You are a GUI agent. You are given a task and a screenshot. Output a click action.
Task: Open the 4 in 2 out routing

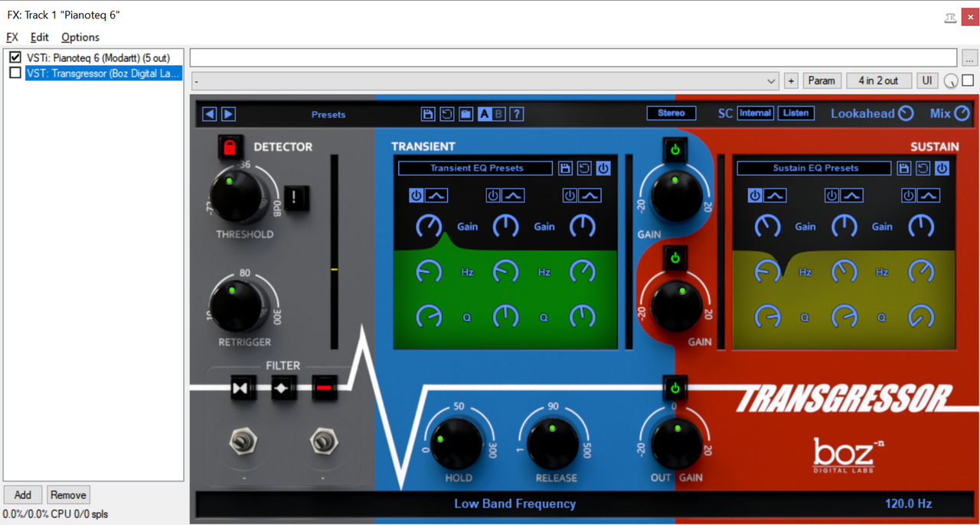coord(879,80)
